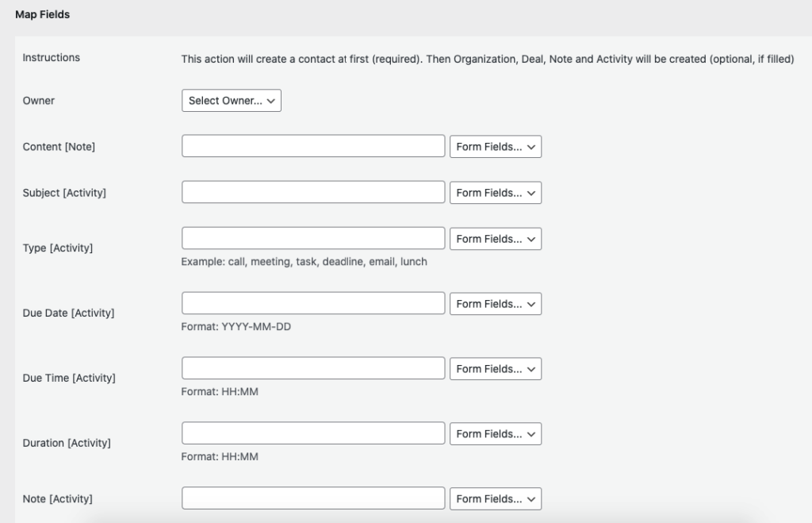Open Form Fields dropdown for Note [Activity]
The width and height of the screenshot is (812, 523).
coord(495,498)
